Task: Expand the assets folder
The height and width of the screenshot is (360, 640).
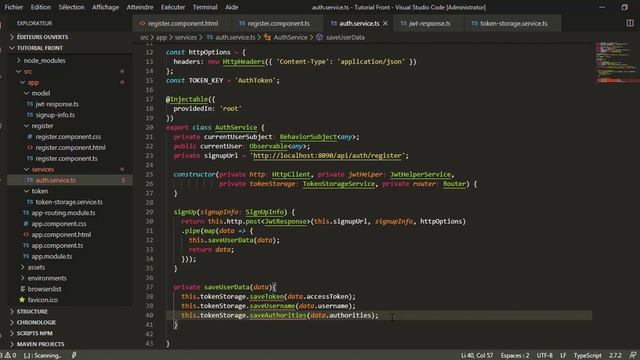Action: click(36, 267)
